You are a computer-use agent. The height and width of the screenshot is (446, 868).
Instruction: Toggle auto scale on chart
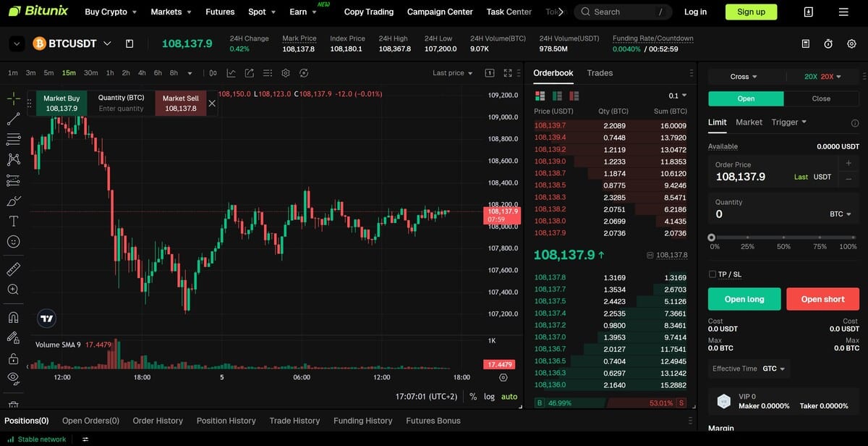pos(509,397)
